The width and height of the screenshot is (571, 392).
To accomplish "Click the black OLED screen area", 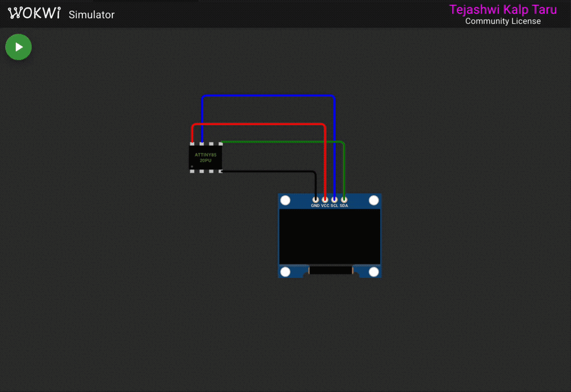I will coord(330,236).
